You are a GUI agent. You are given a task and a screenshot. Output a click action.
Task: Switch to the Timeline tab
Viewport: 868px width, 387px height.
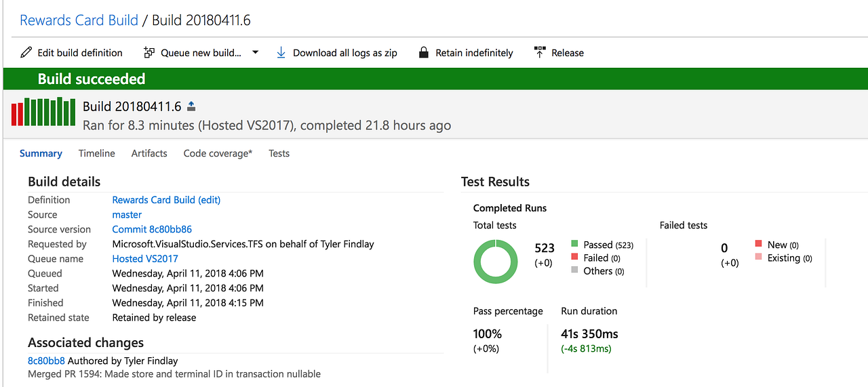(x=97, y=154)
